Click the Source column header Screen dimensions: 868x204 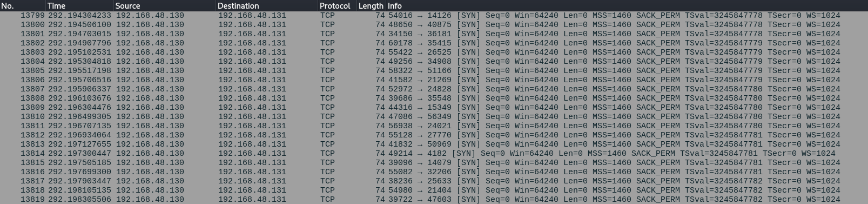[164, 5]
